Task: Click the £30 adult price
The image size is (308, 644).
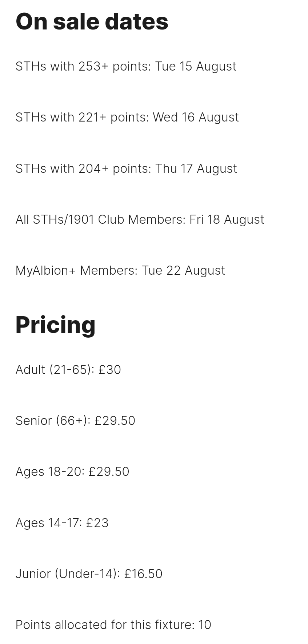Action: (x=109, y=370)
